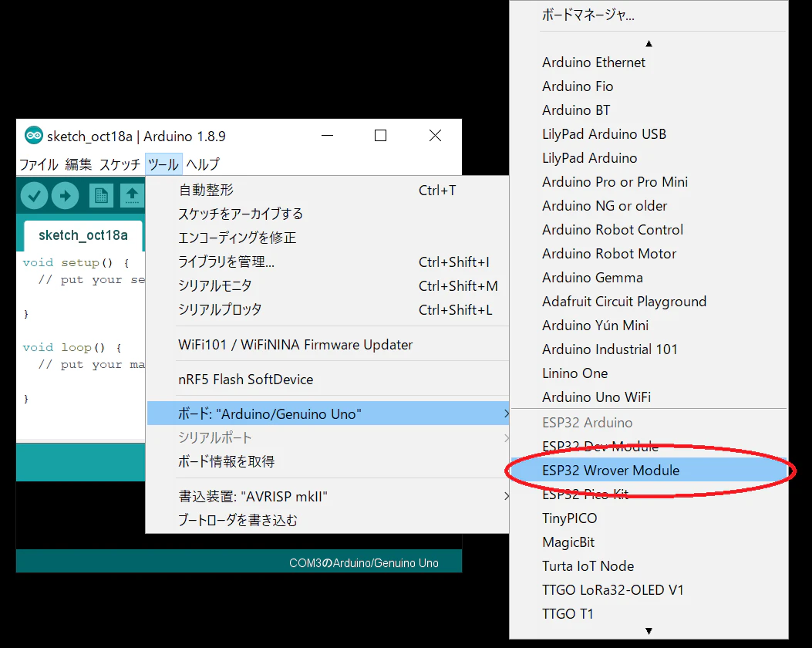Launch WiFi101 / WiFiNINA Firmware Updater
Screen dimensions: 812x648
click(x=328, y=345)
